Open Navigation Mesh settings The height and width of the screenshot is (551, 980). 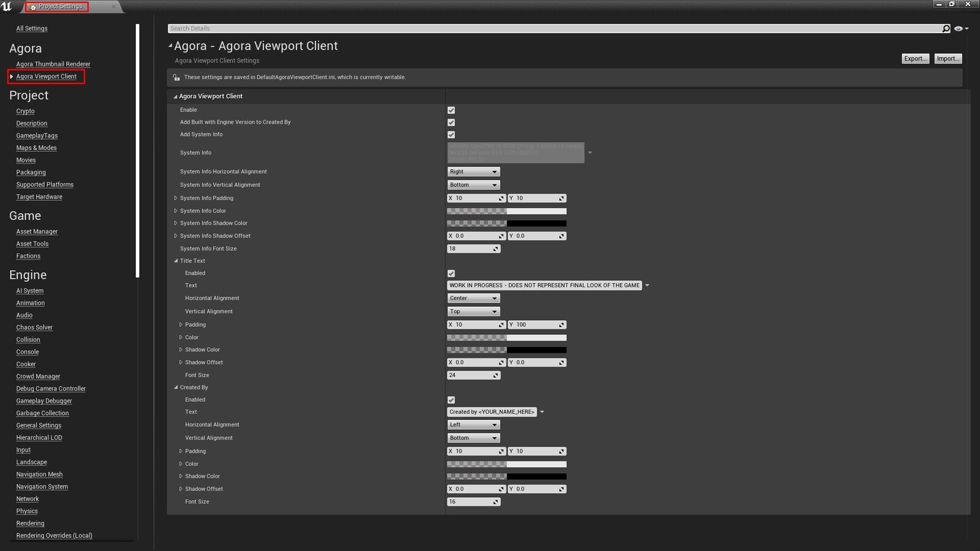39,475
